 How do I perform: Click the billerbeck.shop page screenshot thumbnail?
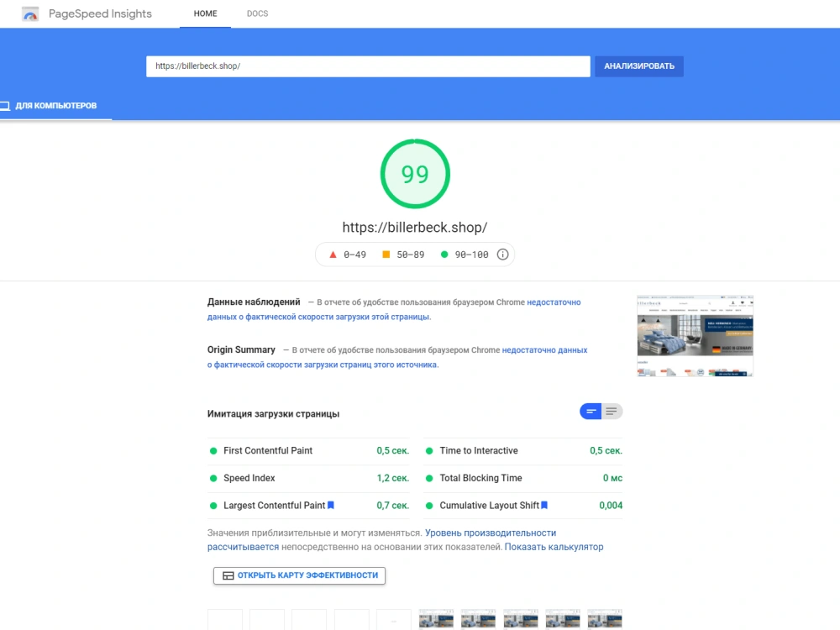pos(695,336)
